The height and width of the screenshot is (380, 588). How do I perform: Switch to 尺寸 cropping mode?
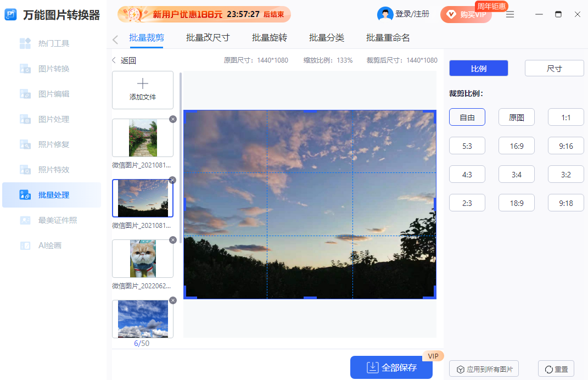pos(554,68)
